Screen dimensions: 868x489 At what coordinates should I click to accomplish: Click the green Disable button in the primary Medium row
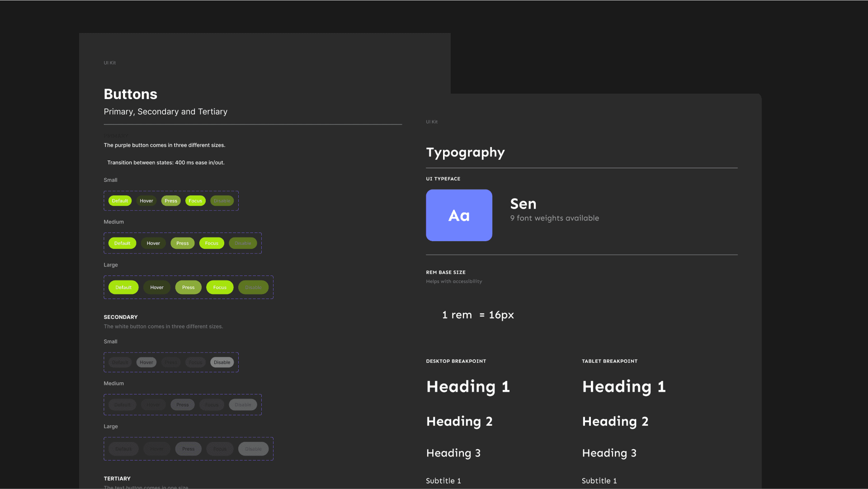(x=243, y=243)
